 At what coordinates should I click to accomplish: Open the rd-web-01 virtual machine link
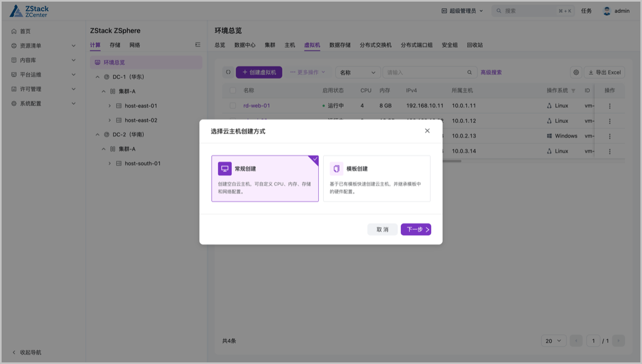[257, 106]
